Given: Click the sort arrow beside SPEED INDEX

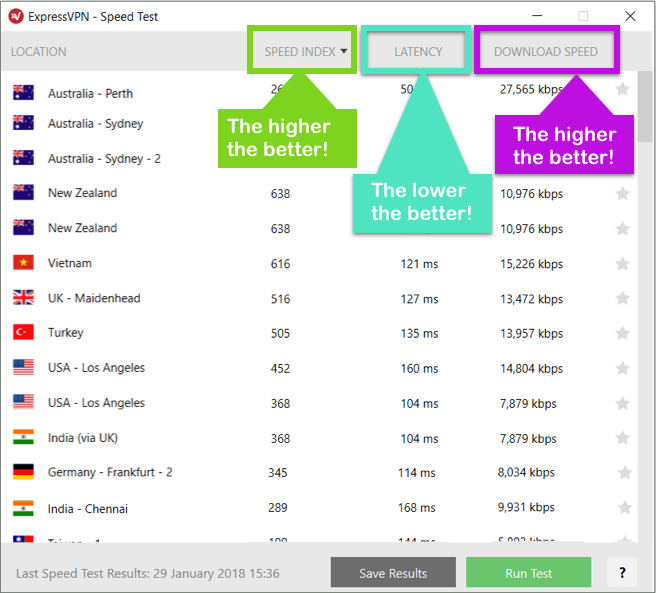Looking at the screenshot, I should click(344, 51).
